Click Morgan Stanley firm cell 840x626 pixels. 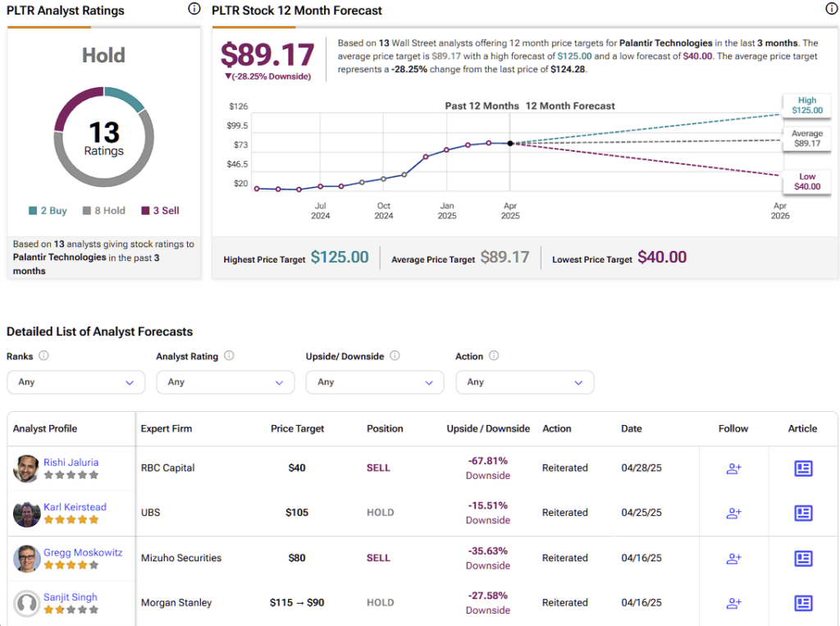[x=176, y=602]
